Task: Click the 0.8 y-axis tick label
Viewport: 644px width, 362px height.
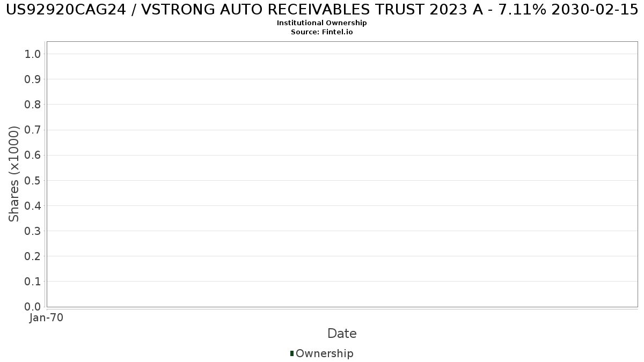Action: coord(33,104)
